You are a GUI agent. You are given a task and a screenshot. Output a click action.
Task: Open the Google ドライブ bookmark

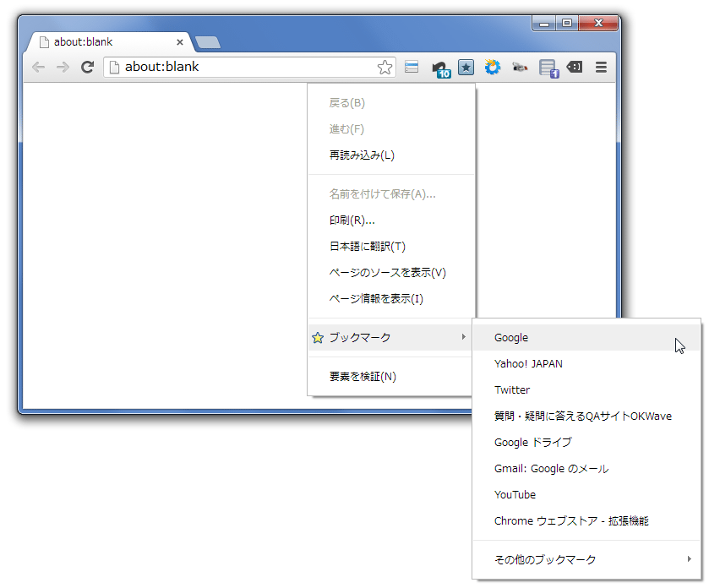(586, 443)
